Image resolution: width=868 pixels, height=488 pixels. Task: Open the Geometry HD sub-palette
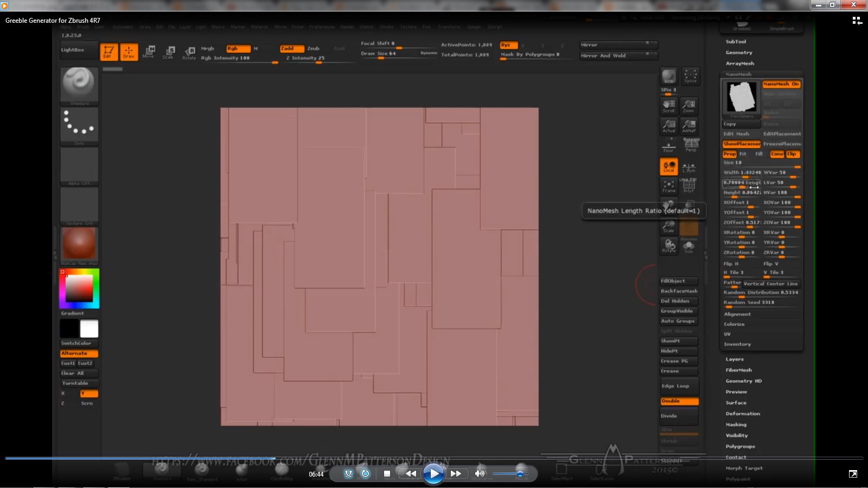pos(744,381)
